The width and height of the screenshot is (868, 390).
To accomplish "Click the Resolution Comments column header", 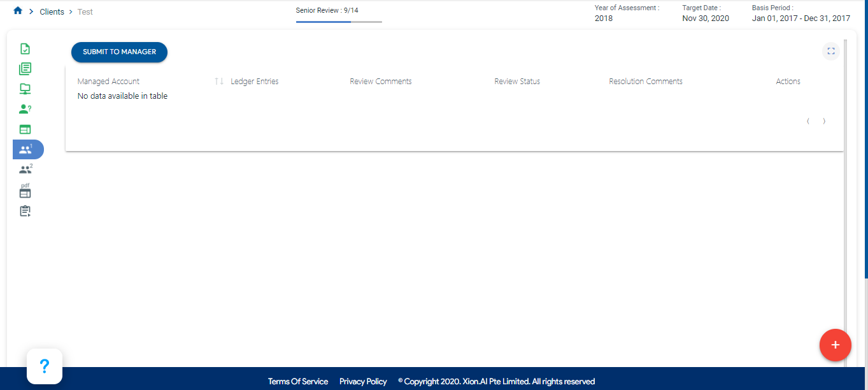I will 646,82.
